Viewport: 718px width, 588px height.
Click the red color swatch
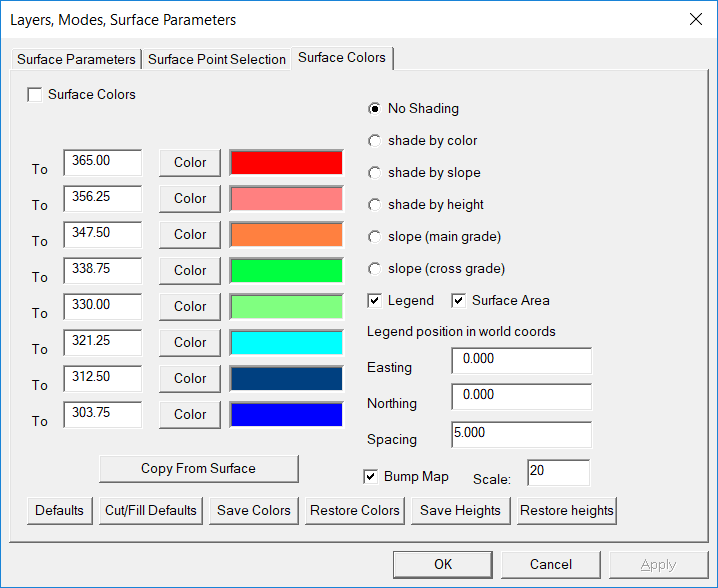[x=286, y=162]
